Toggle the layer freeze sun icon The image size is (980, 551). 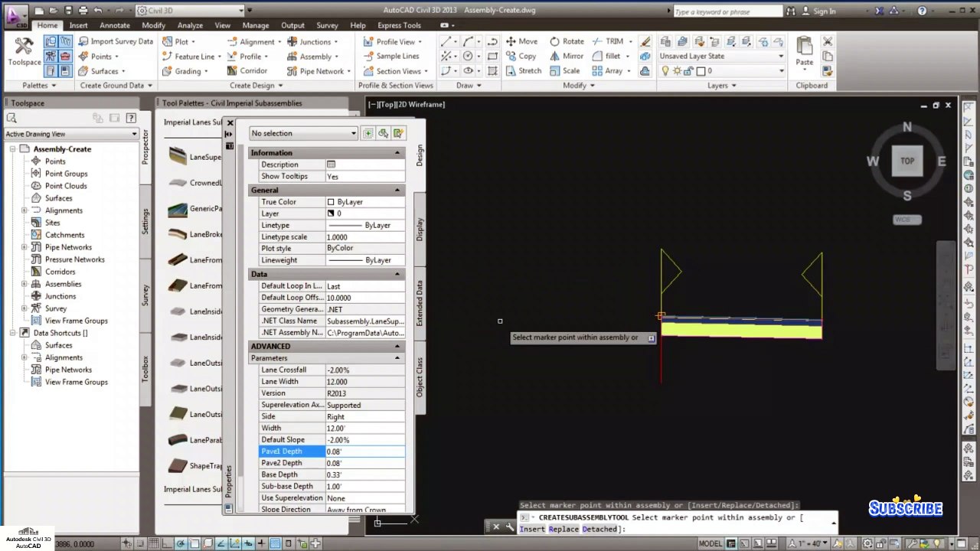(677, 70)
